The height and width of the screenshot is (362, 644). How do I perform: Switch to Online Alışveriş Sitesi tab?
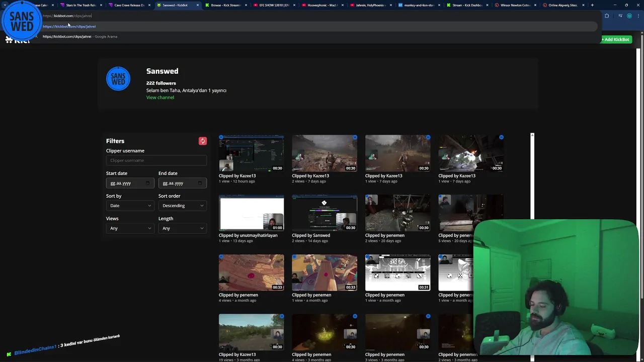click(563, 5)
